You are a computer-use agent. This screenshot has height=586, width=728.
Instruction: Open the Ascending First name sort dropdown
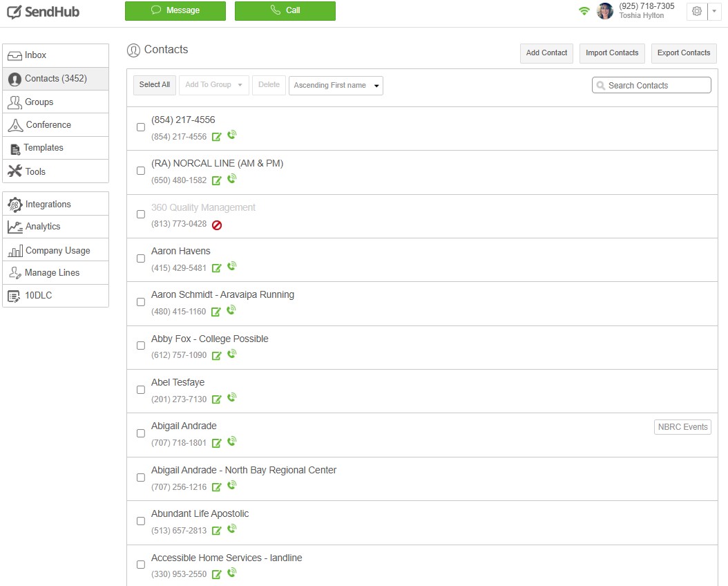[x=336, y=86]
